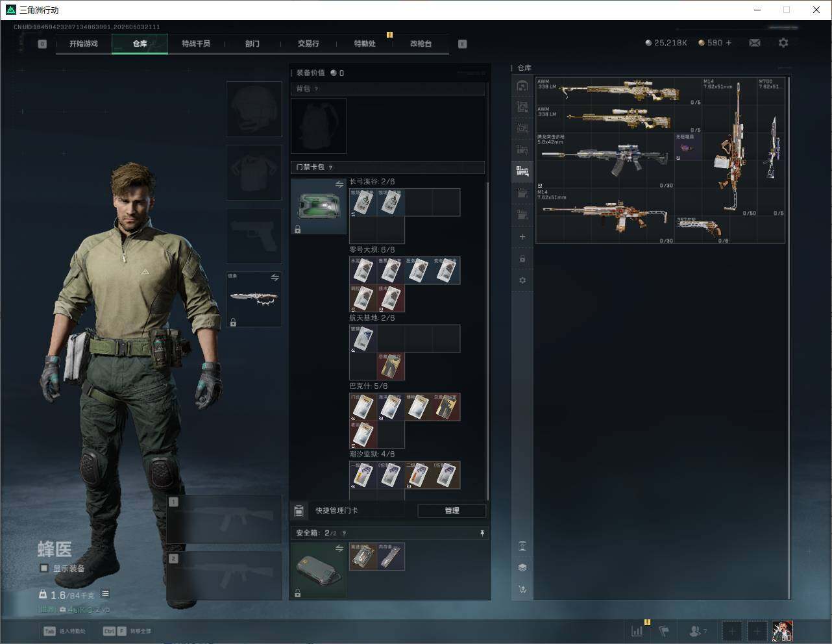Viewport: 832px width, 644px height.
Task: Select the gold pistol card under 巴克什
Action: click(447, 407)
